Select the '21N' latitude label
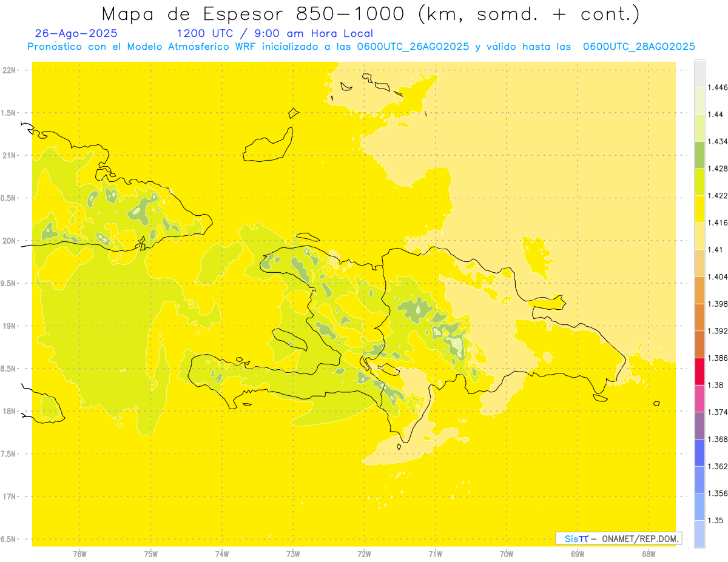The image size is (728, 562). coord(9,155)
